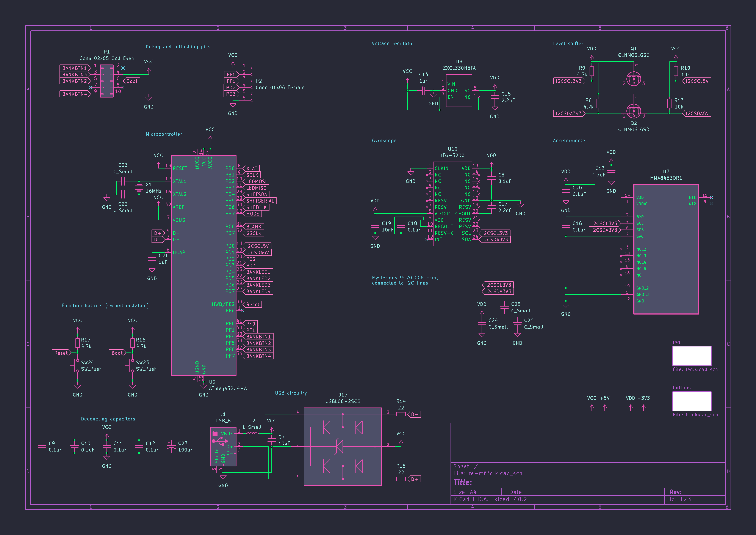Click the VCC +5V power legend text

coord(598,398)
